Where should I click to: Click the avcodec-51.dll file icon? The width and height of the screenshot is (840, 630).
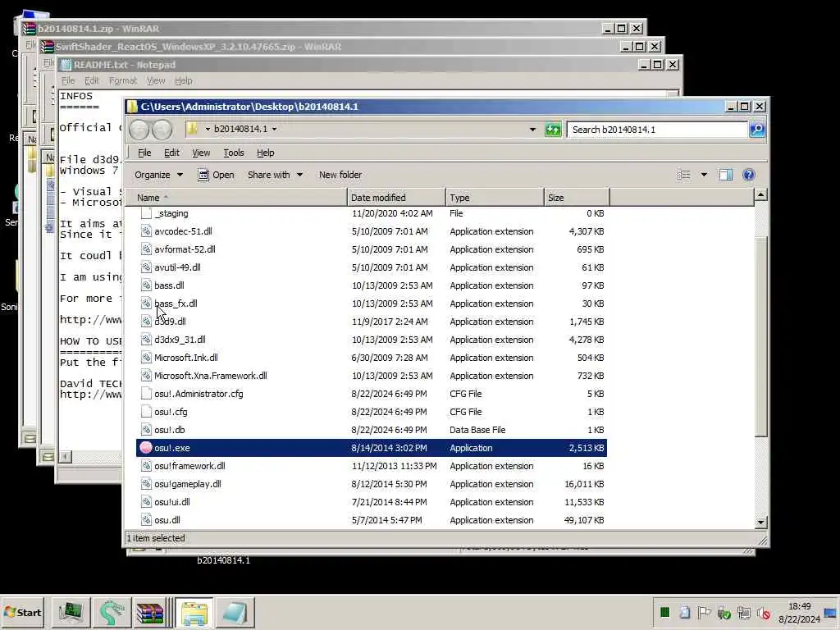[146, 231]
